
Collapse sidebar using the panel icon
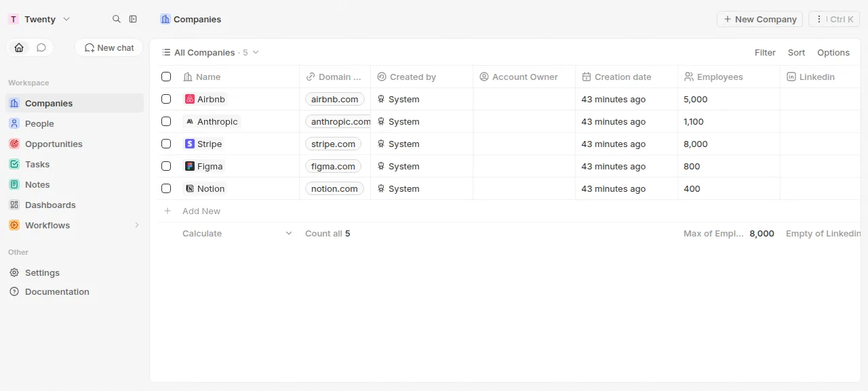[x=133, y=19]
